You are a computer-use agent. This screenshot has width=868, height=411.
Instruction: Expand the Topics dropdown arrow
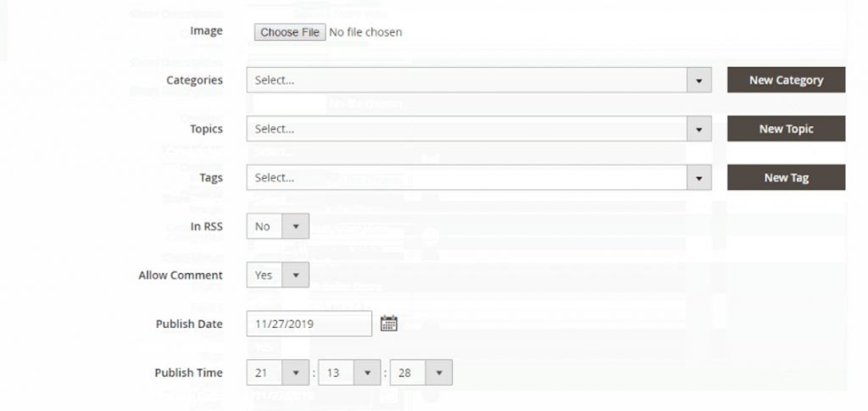pos(699,129)
